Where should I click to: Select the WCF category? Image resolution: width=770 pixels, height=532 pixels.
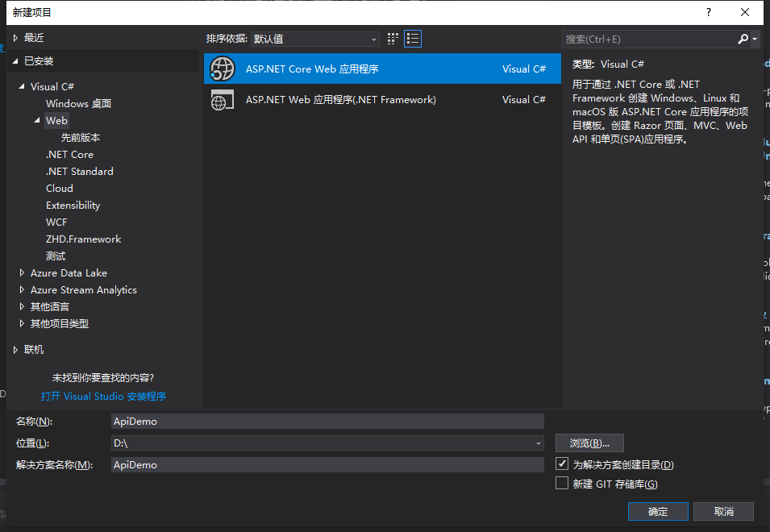point(56,222)
